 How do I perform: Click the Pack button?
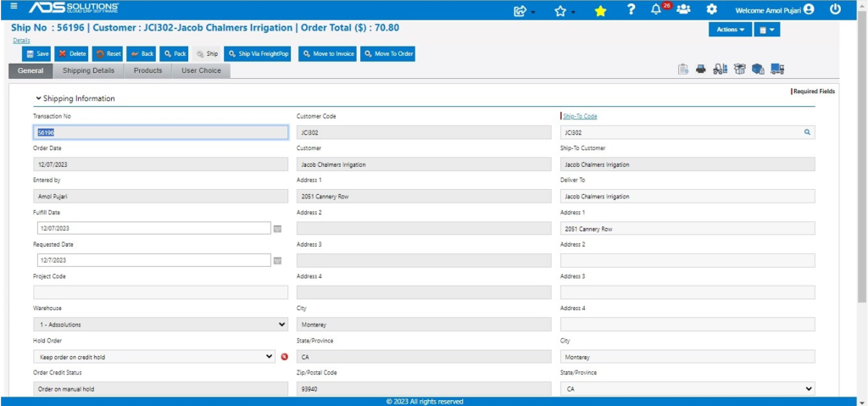175,53
